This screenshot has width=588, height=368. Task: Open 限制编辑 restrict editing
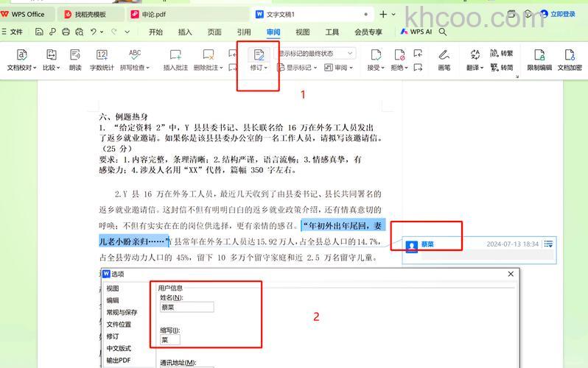coord(539,60)
